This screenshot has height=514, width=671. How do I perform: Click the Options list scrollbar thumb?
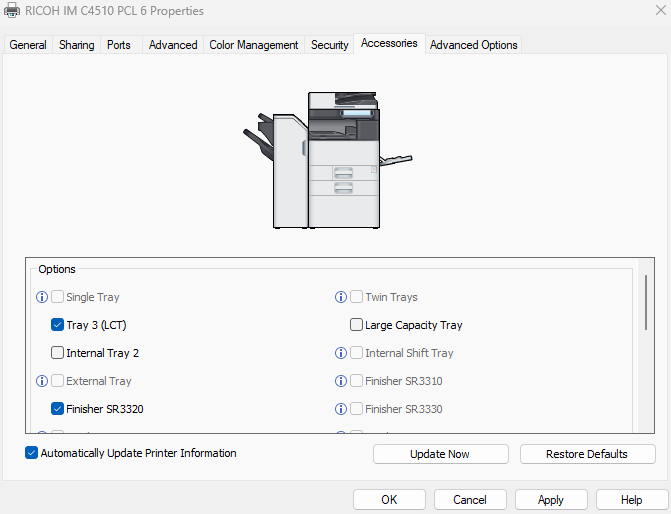click(646, 303)
